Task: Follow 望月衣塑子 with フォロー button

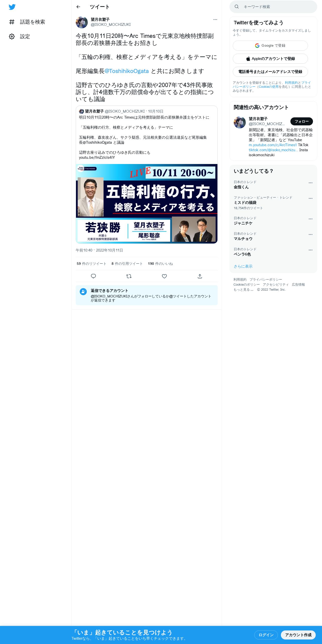Action: click(302, 121)
